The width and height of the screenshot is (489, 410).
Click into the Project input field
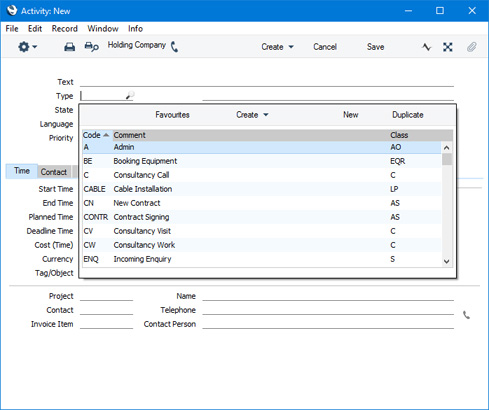tap(106, 296)
